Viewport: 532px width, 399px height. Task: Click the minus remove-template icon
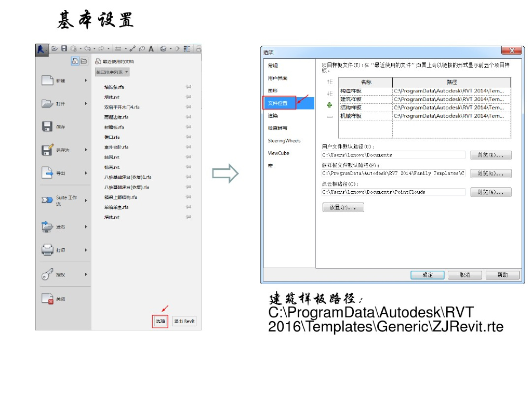point(329,117)
